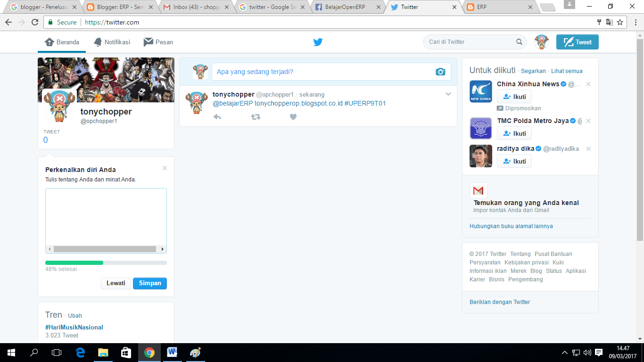The height and width of the screenshot is (362, 644).
Task: Click the Apa yang sedang terjadi field
Action: click(331, 72)
